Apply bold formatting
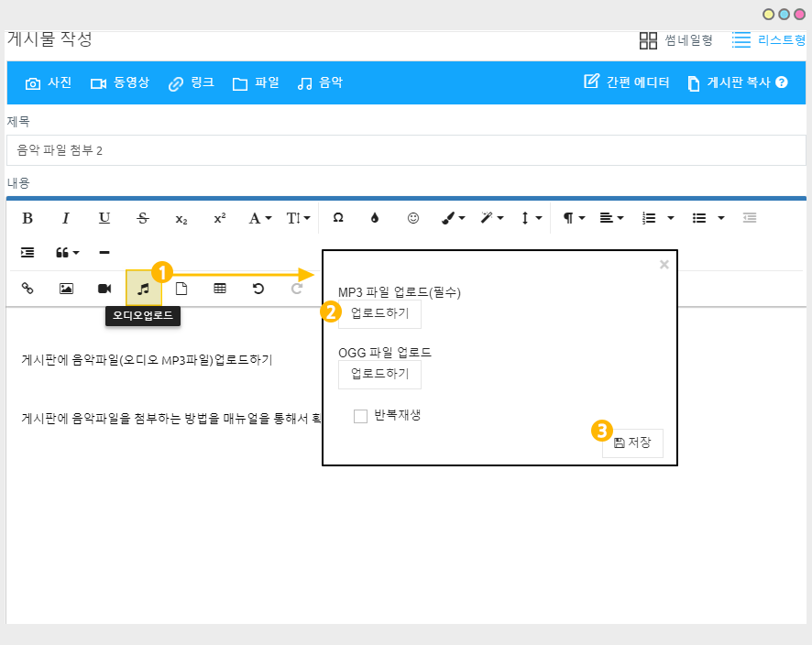Viewport: 812px width, 645px height. coord(27,218)
